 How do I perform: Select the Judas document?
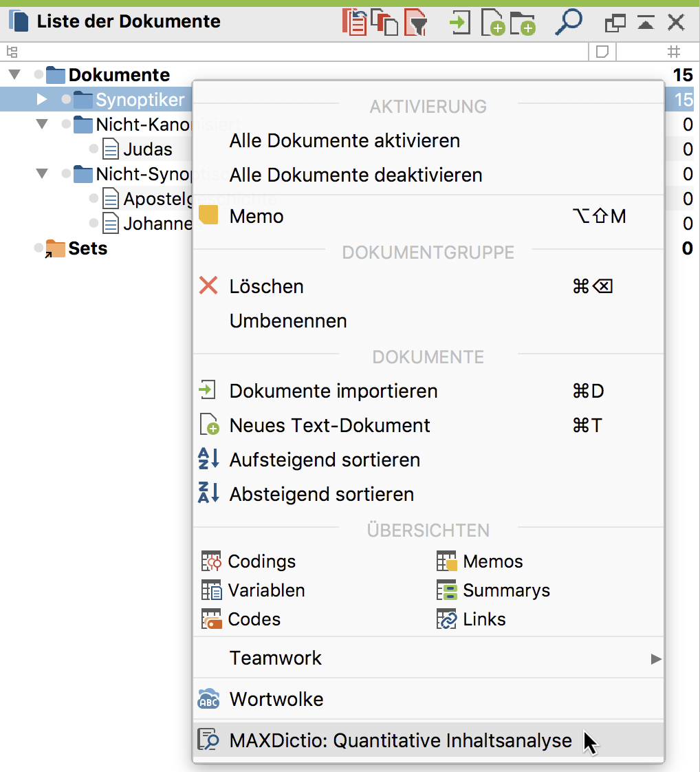click(148, 149)
